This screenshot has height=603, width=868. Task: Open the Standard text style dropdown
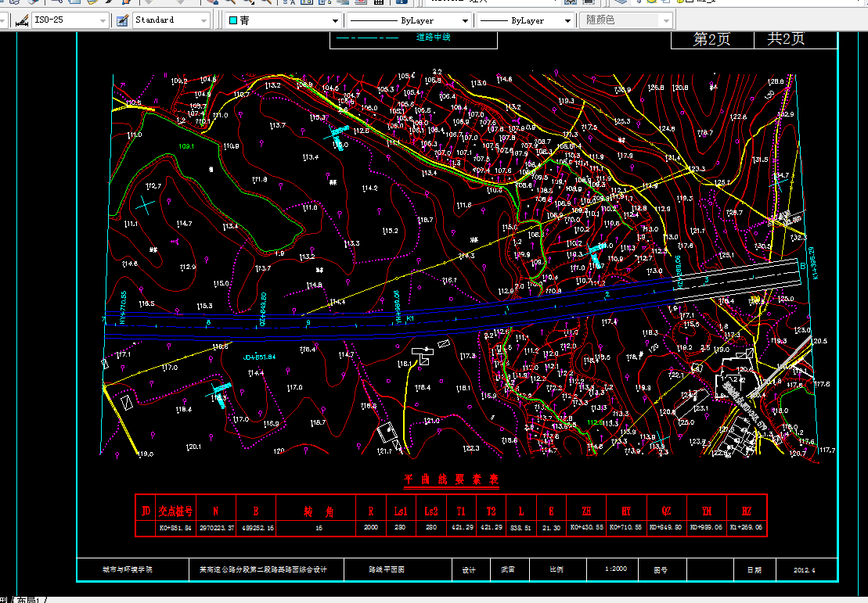pos(203,20)
